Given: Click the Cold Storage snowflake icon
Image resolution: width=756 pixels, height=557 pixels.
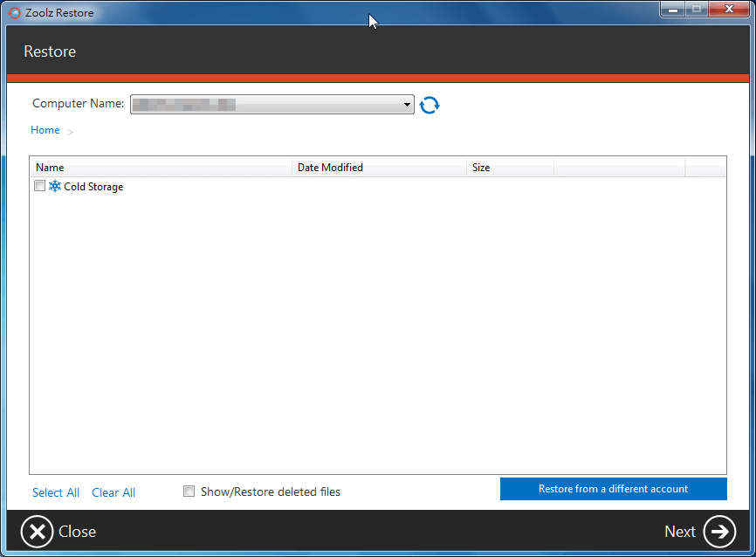Looking at the screenshot, I should tap(55, 187).
